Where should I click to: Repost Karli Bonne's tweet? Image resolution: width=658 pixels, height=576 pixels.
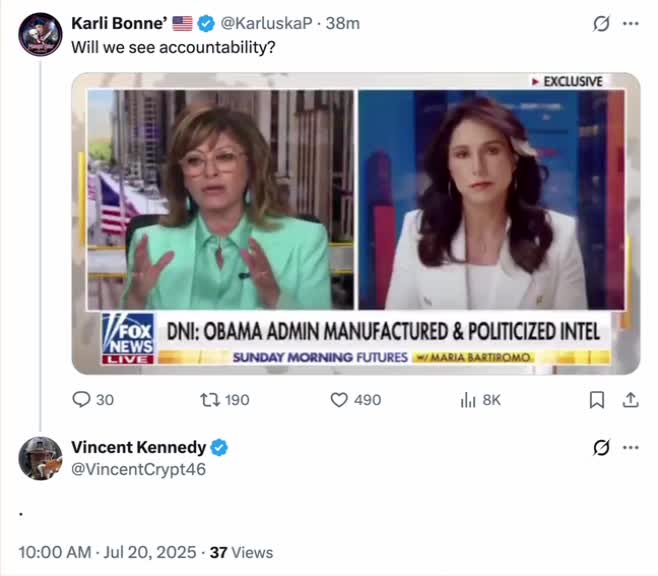pos(210,399)
